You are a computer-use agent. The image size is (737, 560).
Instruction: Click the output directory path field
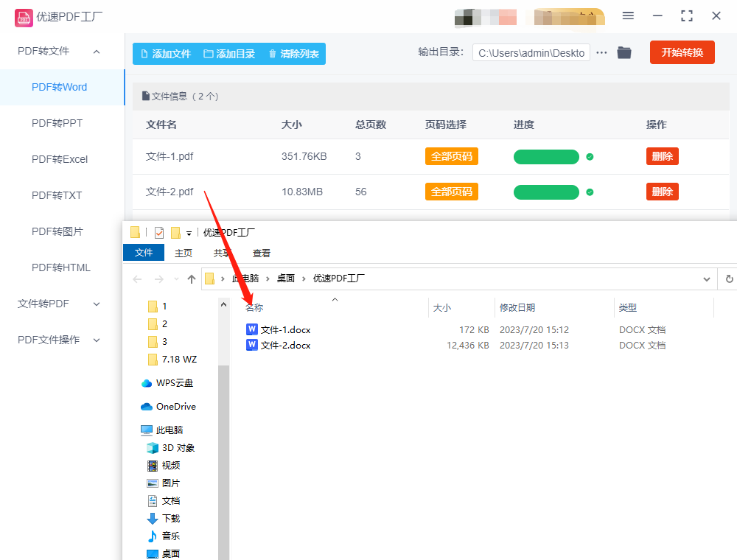(x=531, y=52)
